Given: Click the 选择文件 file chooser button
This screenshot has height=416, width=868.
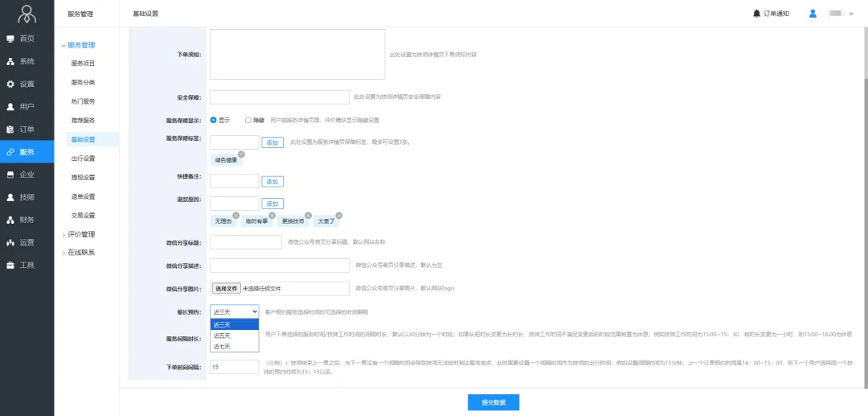Looking at the screenshot, I should coord(226,288).
